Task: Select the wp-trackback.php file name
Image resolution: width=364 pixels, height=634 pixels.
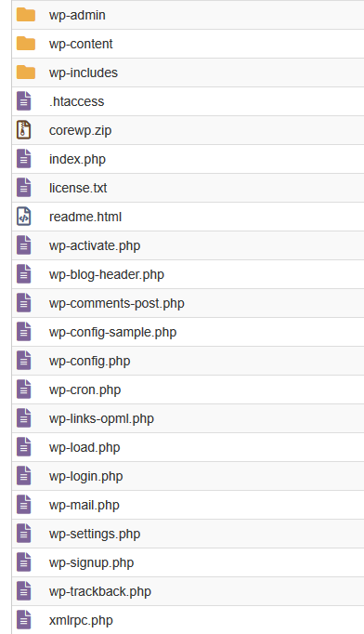Action: click(x=99, y=591)
